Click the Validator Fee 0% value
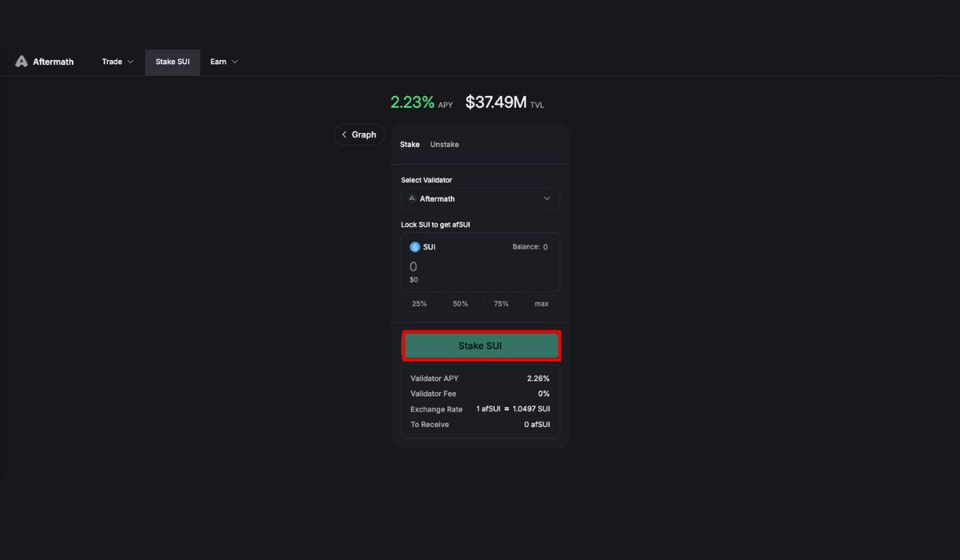Screen dimensions: 960x560 coord(544,394)
